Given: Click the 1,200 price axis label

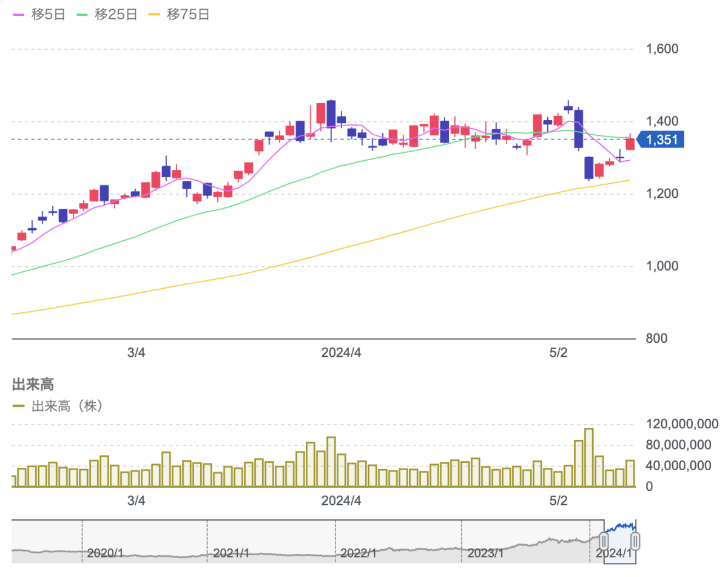Looking at the screenshot, I should (x=662, y=194).
